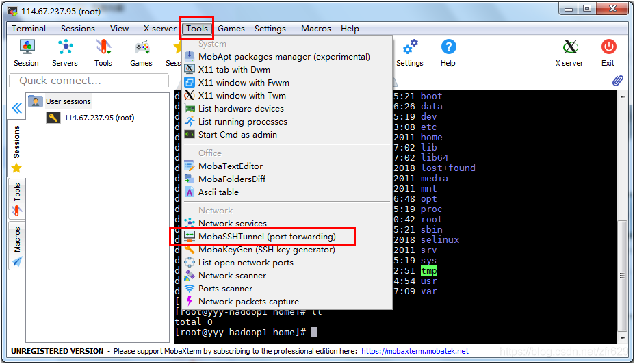Open MobaKeyGen (SSH key generator)

287,250
